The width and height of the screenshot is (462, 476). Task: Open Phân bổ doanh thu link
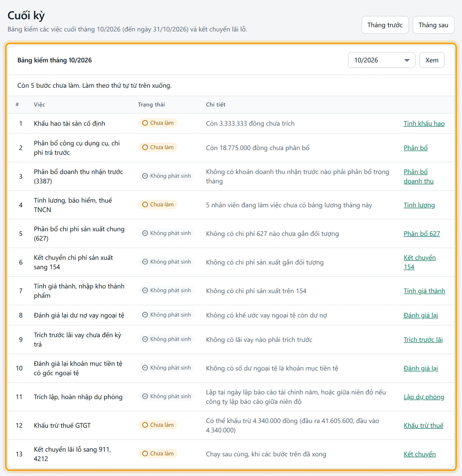[418, 176]
